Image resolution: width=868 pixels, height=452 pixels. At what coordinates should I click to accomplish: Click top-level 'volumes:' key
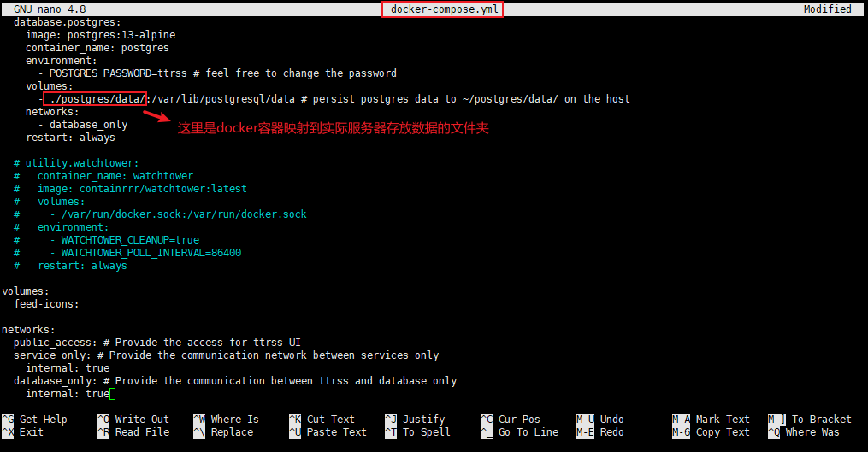click(26, 291)
